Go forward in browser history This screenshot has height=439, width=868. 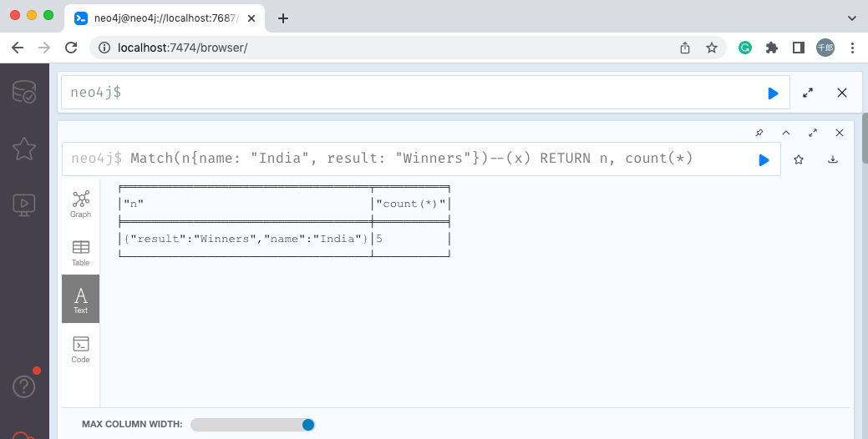tap(44, 48)
